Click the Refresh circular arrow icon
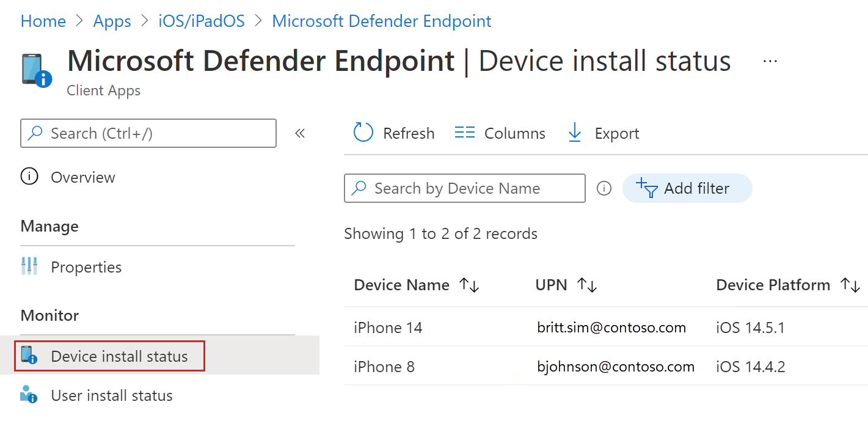 point(363,133)
